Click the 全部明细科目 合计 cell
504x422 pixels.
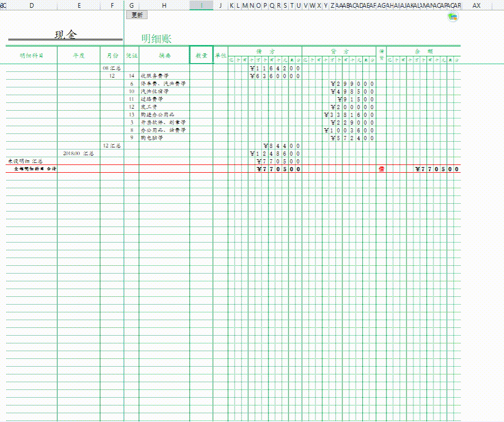(x=32, y=169)
